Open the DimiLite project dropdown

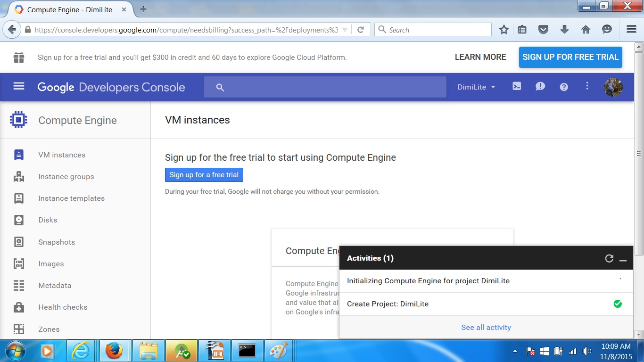(477, 87)
